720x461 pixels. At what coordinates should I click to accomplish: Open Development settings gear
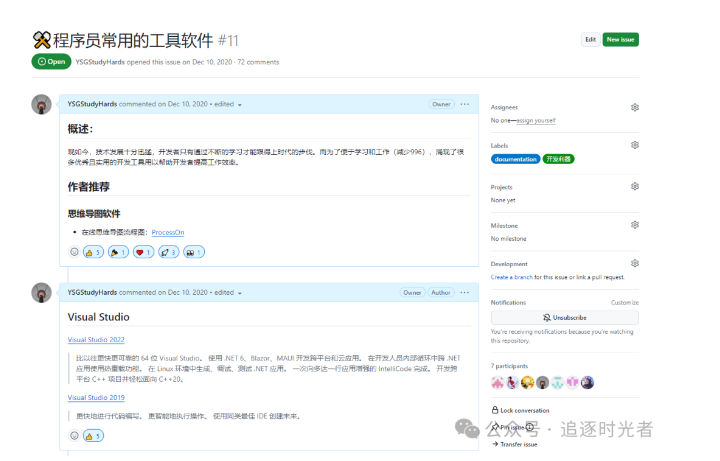point(635,263)
